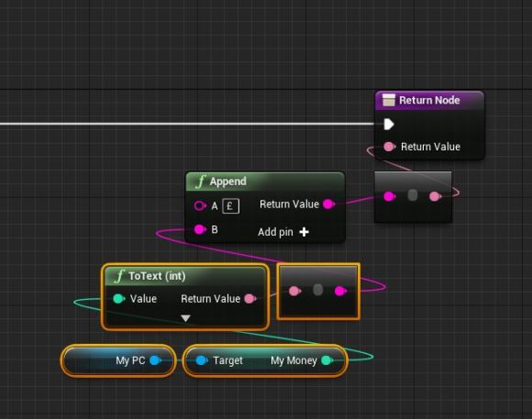
Task: Click the Target input pin
Action: point(202,360)
